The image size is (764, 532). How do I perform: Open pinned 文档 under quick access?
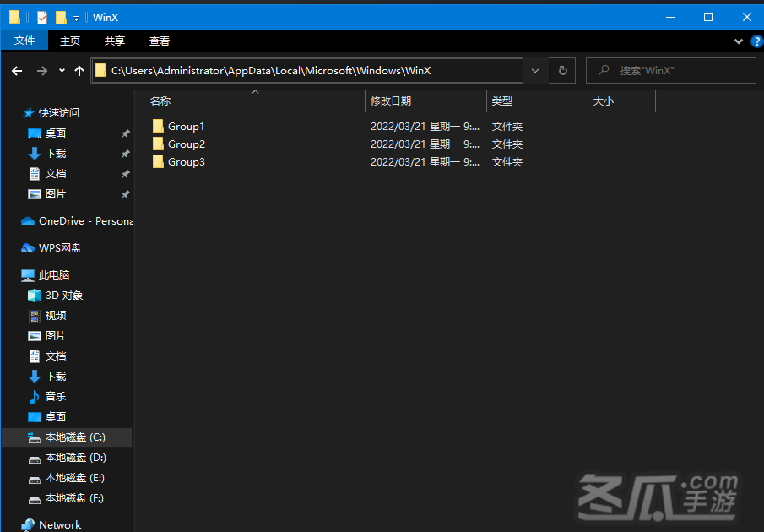56,174
